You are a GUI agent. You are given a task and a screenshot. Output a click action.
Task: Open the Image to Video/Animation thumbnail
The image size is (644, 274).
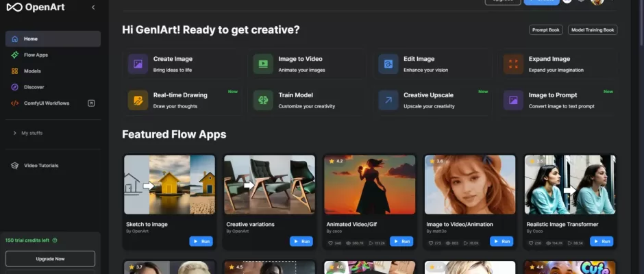click(x=470, y=184)
